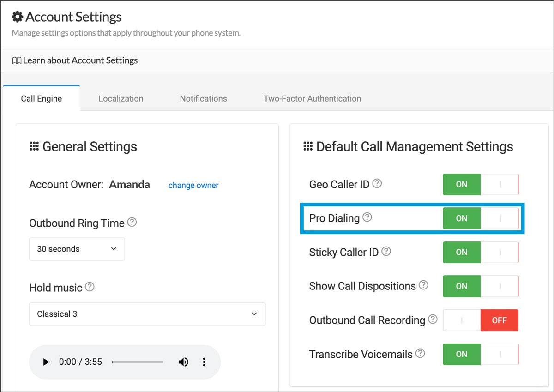Click help icon for Show Call Dispositions

[x=423, y=285]
